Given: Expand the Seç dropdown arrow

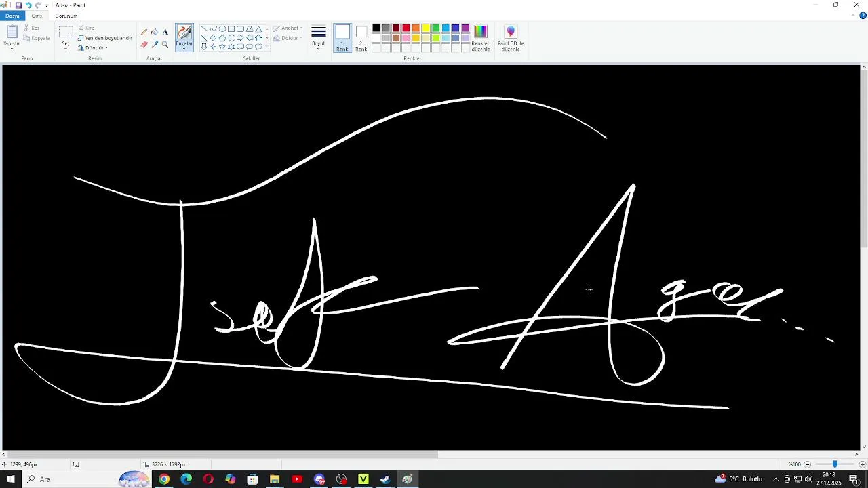Looking at the screenshot, I should [x=66, y=49].
